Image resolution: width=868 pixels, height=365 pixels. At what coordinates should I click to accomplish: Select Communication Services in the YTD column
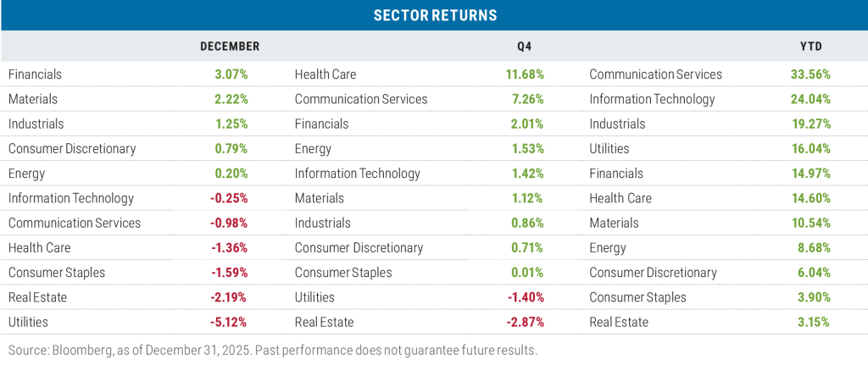tap(655, 75)
